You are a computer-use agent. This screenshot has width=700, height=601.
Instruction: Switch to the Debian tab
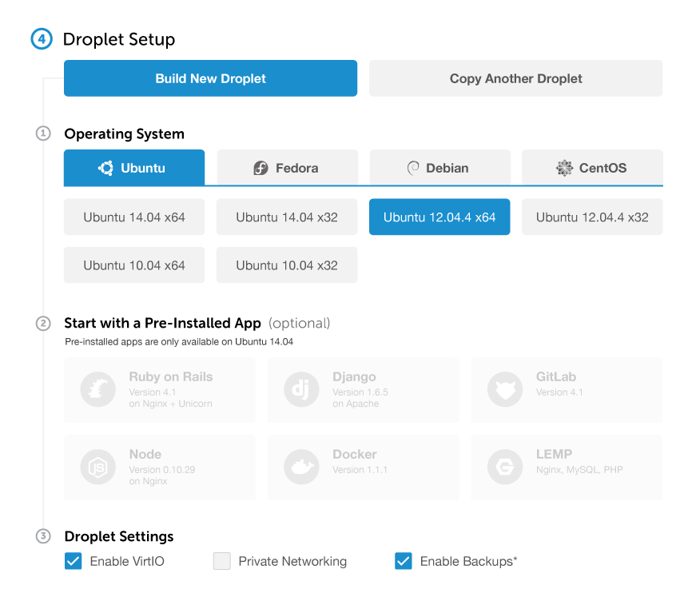coord(439,168)
